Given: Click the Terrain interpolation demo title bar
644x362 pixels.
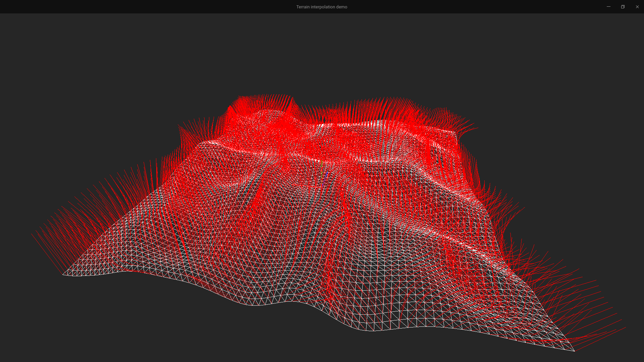Looking at the screenshot, I should (x=322, y=7).
